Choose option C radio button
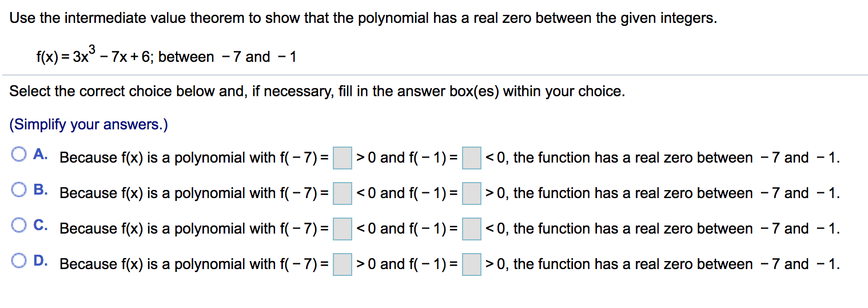This screenshot has width=868, height=308. [x=19, y=226]
